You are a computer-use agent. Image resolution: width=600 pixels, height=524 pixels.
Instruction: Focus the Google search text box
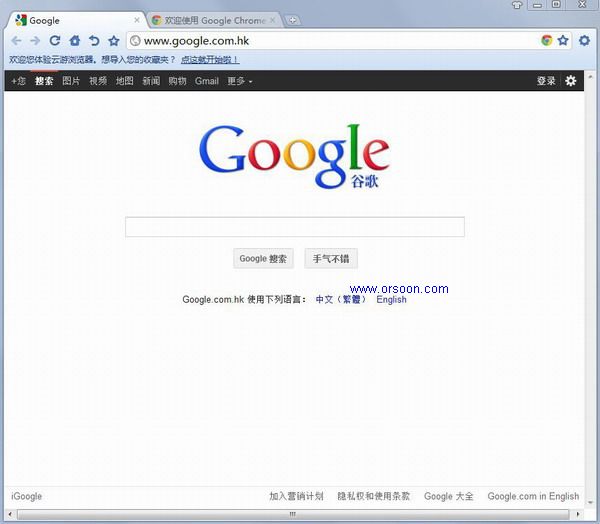[295, 227]
